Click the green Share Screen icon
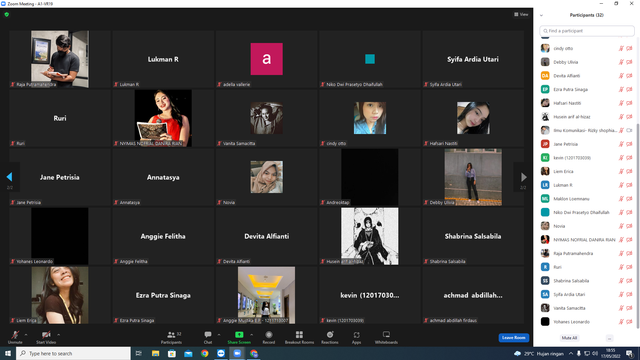This screenshot has height=360, width=640. pos(239,335)
